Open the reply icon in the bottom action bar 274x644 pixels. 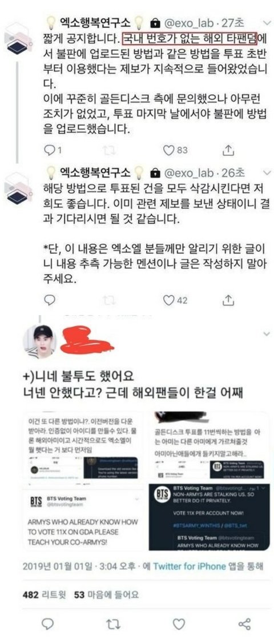pos(48,625)
